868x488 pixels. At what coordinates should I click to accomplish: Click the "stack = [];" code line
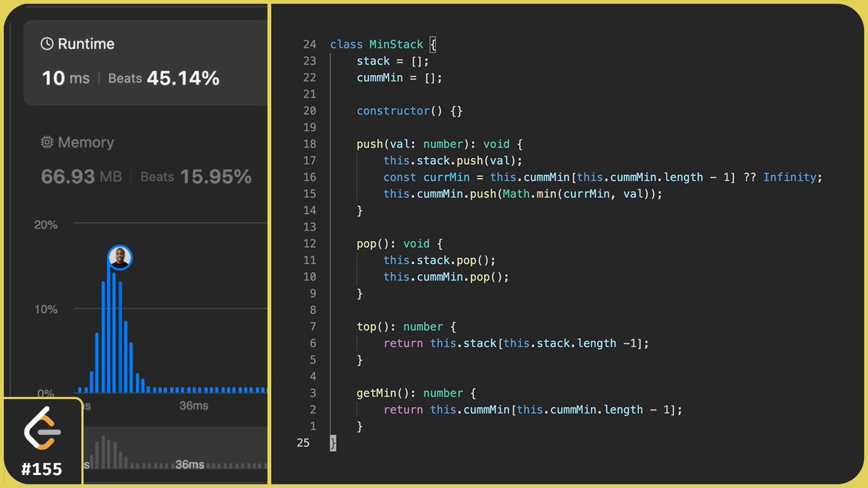point(393,61)
